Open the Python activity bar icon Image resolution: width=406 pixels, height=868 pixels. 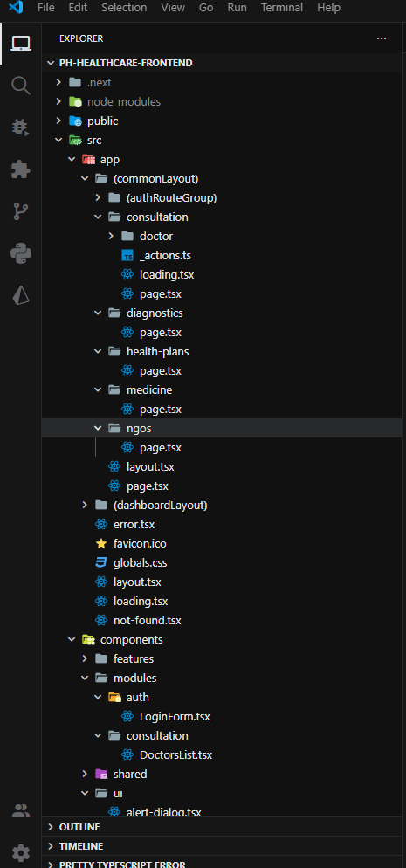[20, 254]
